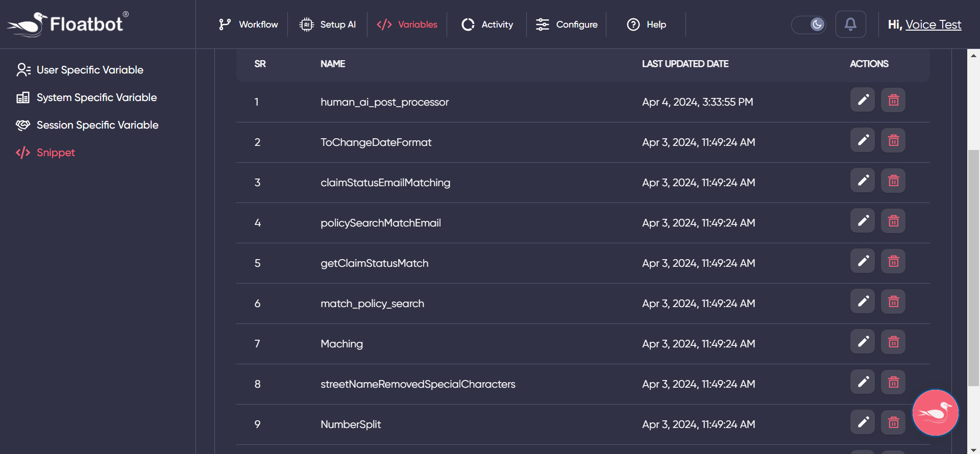This screenshot has width=980, height=454.
Task: Click the NAME column header
Action: [333, 64]
